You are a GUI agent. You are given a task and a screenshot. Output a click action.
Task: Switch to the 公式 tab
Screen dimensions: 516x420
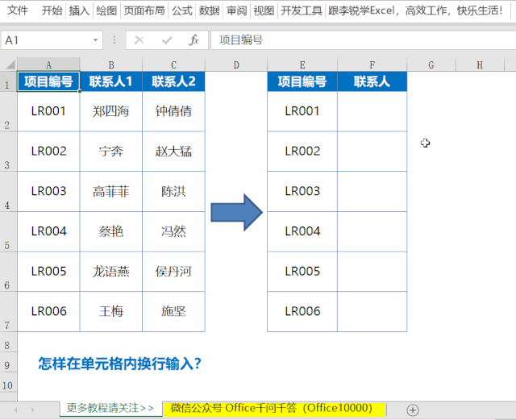click(x=182, y=10)
